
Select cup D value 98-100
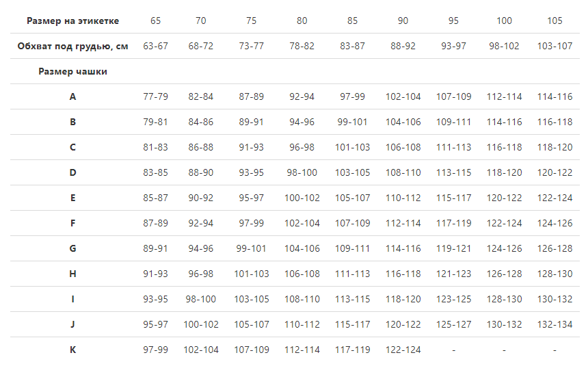tap(302, 172)
